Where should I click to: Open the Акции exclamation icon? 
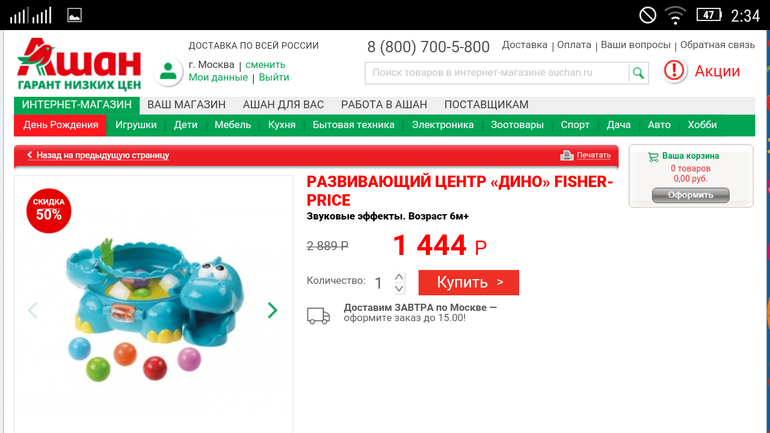coord(674,71)
